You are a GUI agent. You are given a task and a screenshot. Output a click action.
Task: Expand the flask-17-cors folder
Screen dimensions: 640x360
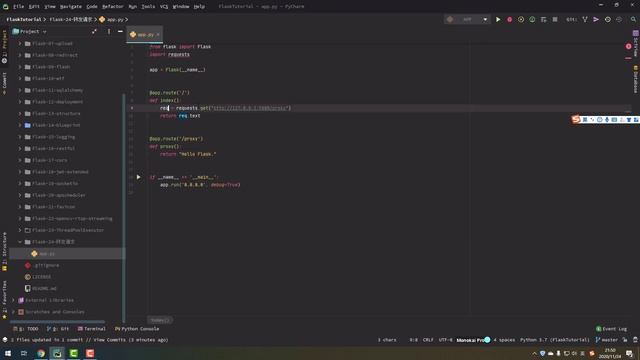coord(20,160)
